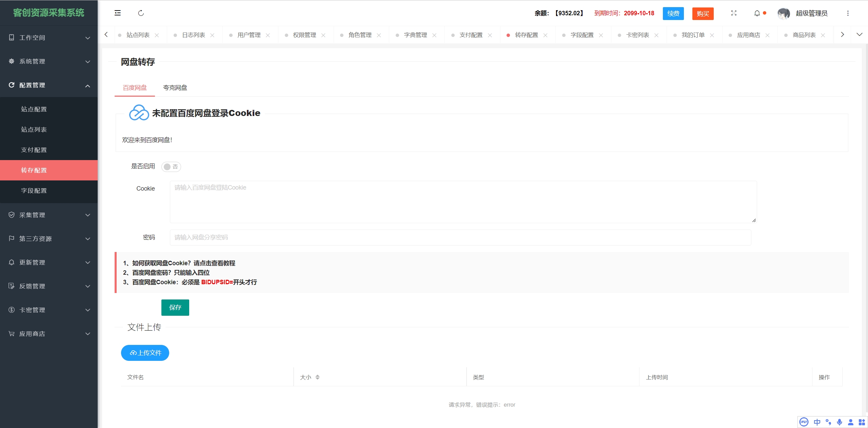
Task: Close the 字典管理 tab
Action: coord(434,35)
